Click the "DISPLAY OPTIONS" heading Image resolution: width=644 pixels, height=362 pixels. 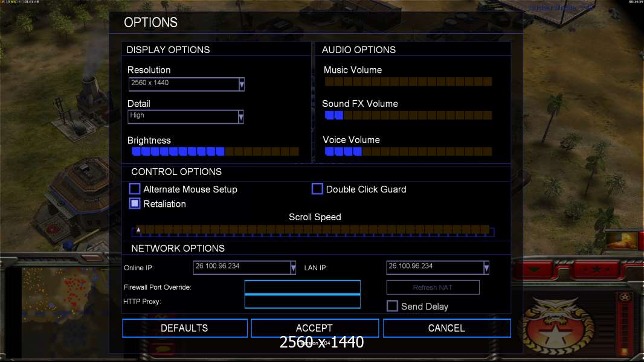click(168, 49)
